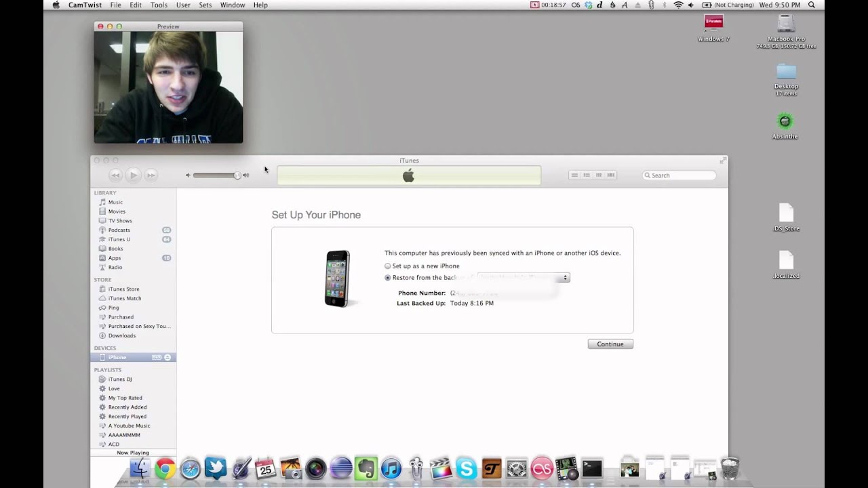Screen dimensions: 868x488
Task: Click the Continue button
Action: [610, 344]
